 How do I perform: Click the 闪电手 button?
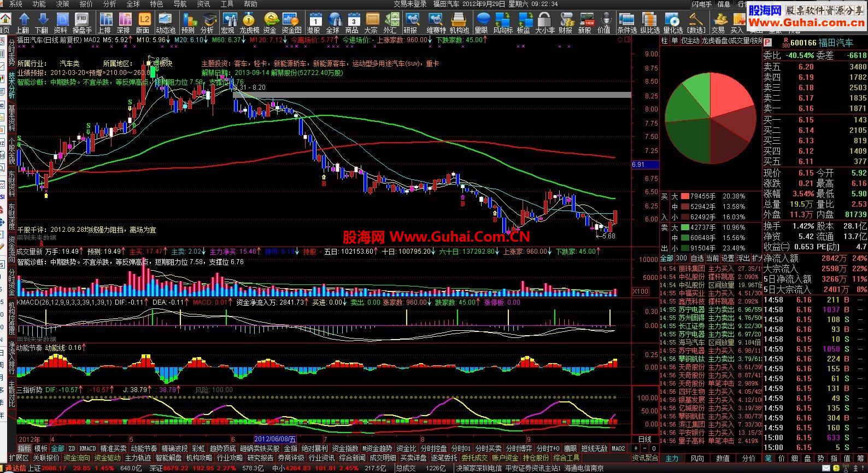(702, 4)
